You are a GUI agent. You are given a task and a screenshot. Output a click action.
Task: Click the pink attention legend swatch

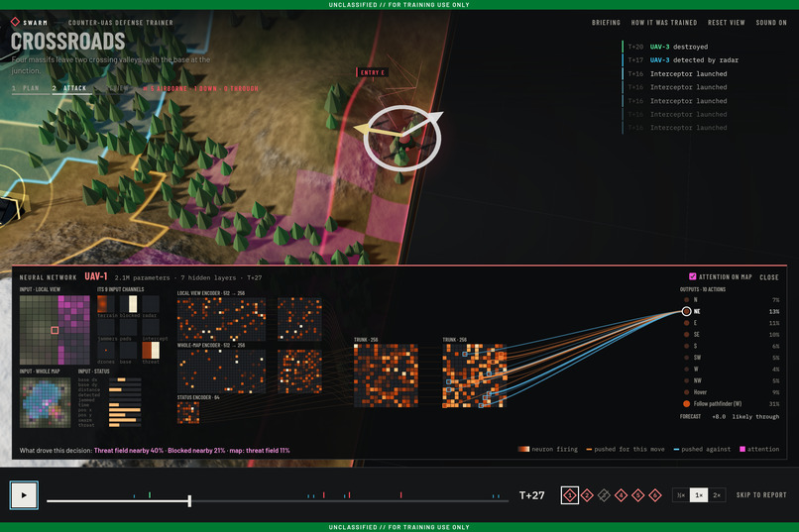[x=742, y=449]
